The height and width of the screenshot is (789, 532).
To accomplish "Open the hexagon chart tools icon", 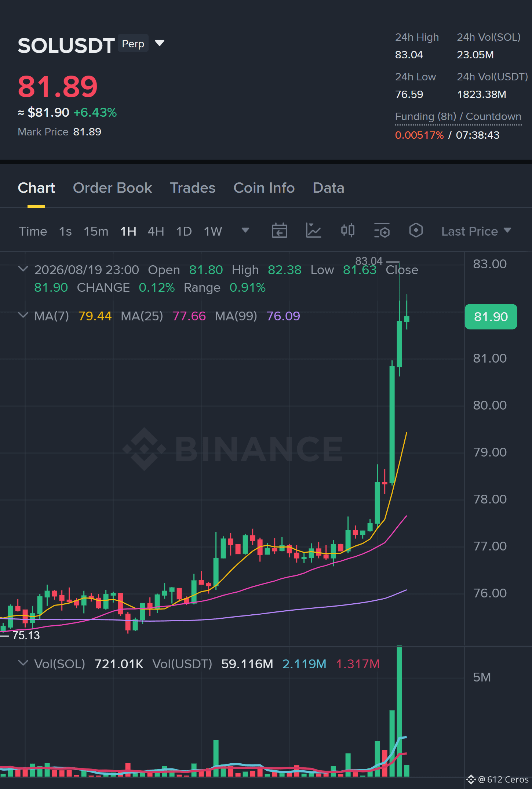I will coord(416,231).
